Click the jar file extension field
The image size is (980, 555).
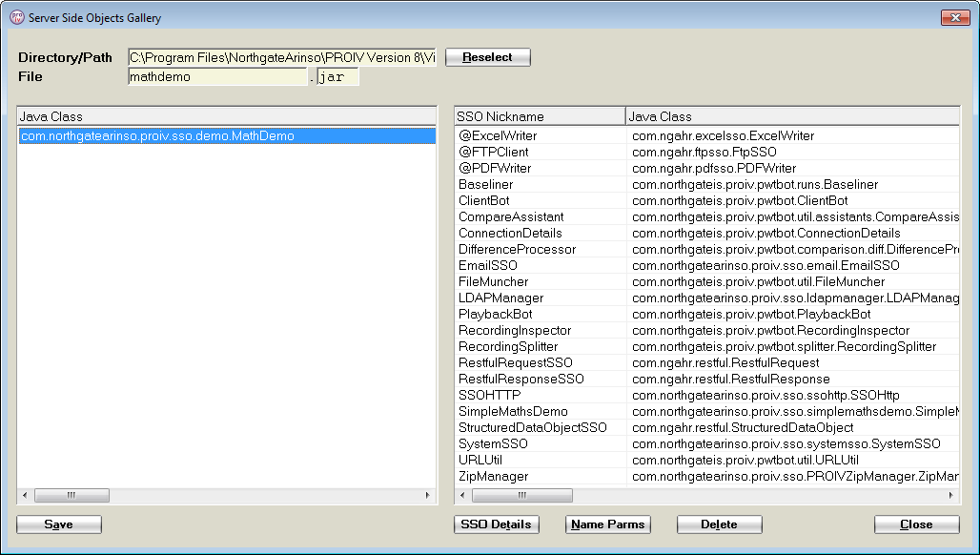(337, 77)
